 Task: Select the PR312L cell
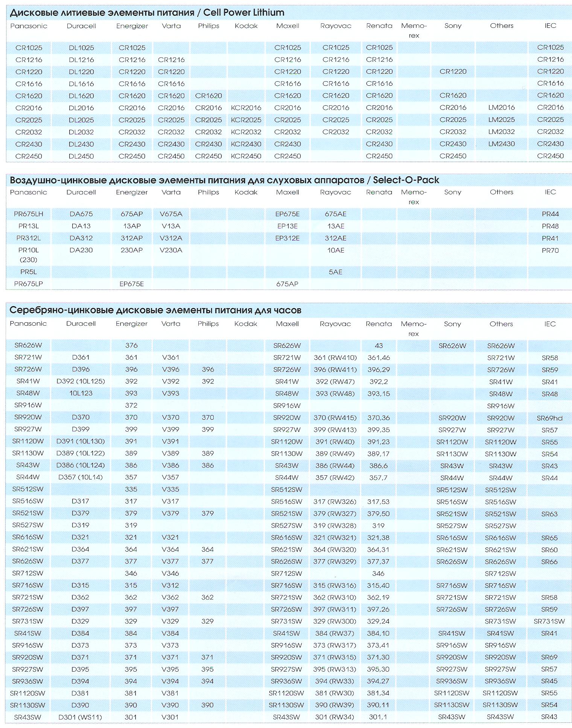(29, 238)
